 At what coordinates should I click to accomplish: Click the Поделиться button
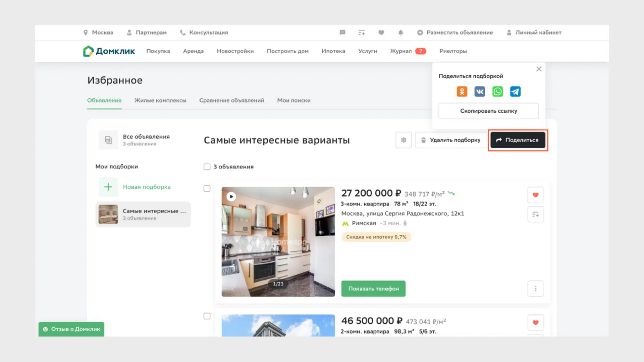[518, 140]
